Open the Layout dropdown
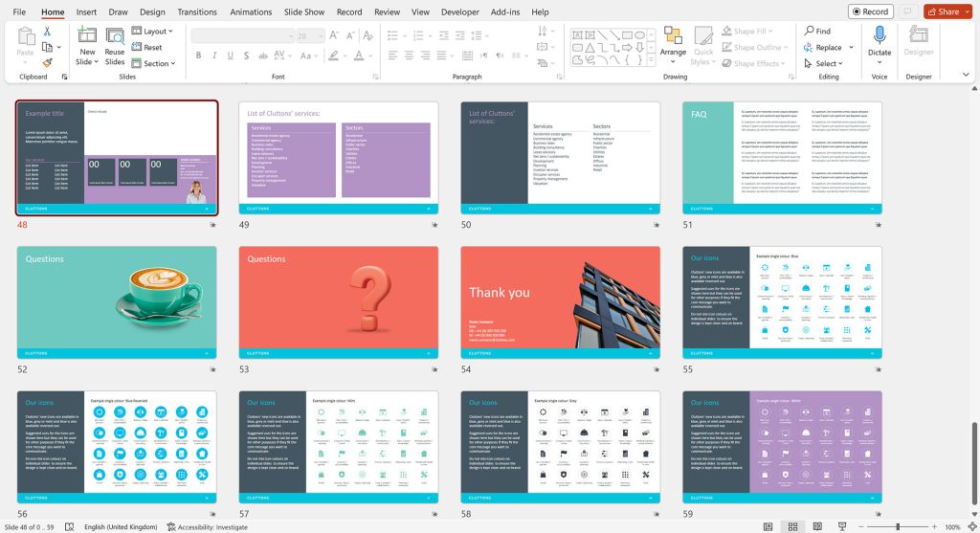The height and width of the screenshot is (533, 980). (152, 32)
